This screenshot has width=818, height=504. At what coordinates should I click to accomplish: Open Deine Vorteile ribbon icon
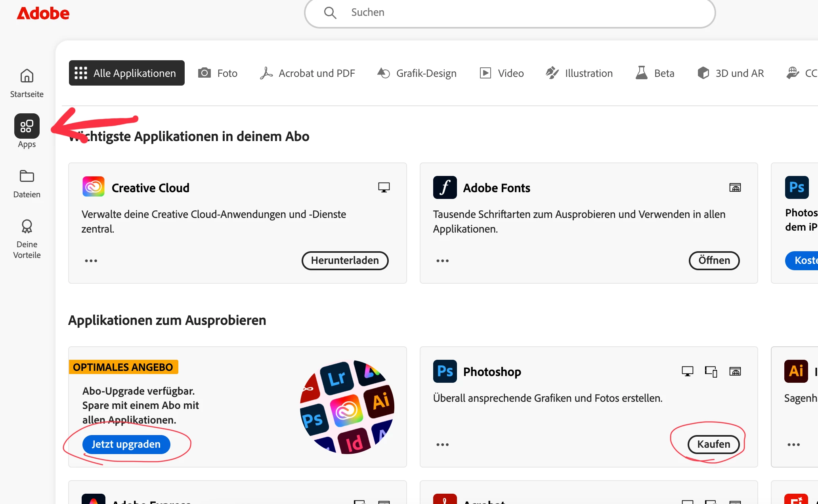(x=27, y=227)
